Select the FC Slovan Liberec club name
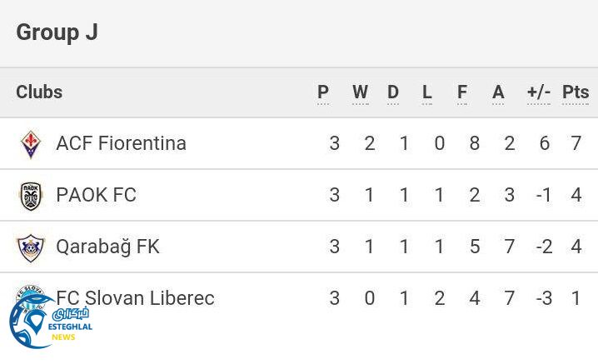This screenshot has width=598, height=364. (x=135, y=298)
